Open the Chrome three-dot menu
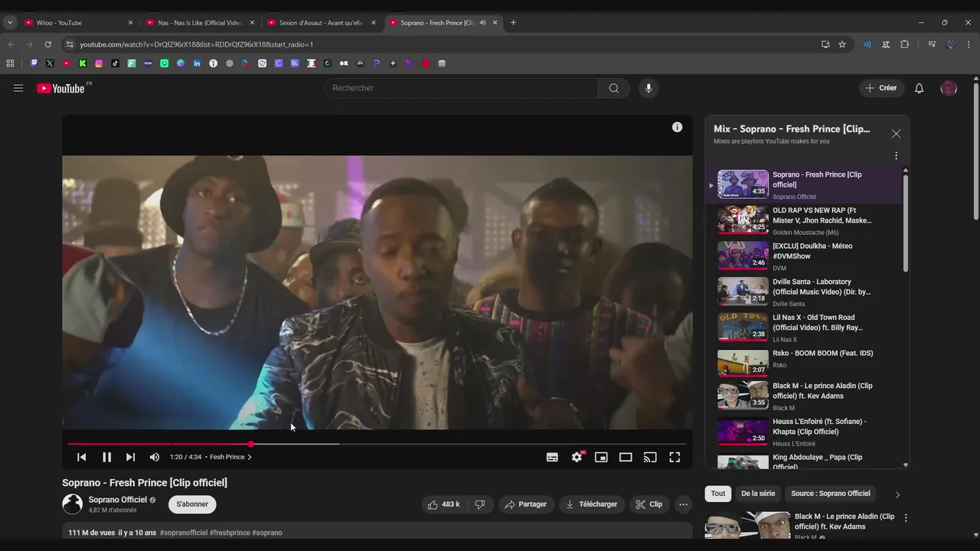980x551 pixels. point(969,44)
